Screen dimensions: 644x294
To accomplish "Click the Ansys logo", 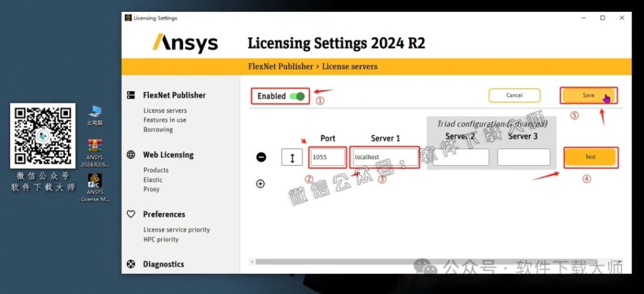I will point(185,43).
